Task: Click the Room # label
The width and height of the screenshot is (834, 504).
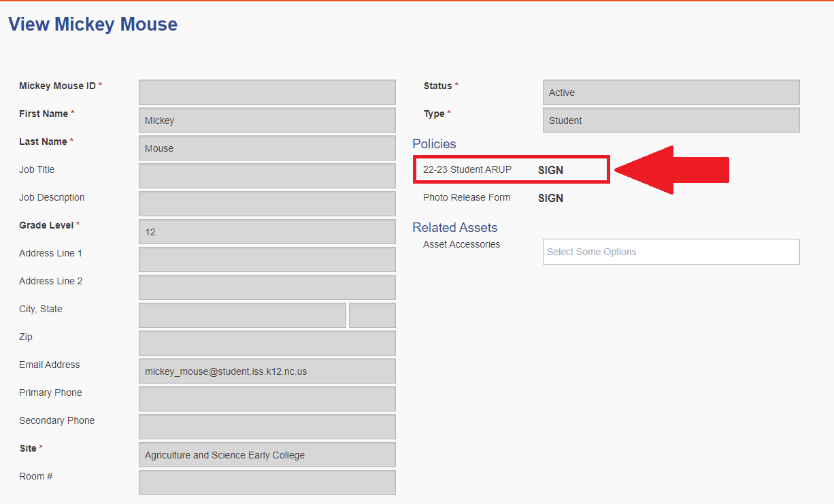Action: pos(36,476)
